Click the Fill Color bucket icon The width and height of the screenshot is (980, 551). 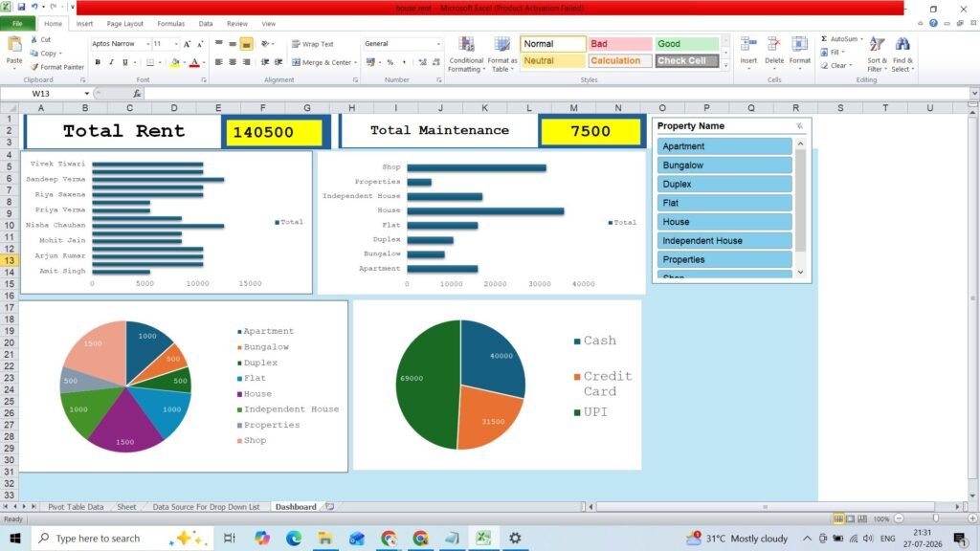[175, 62]
